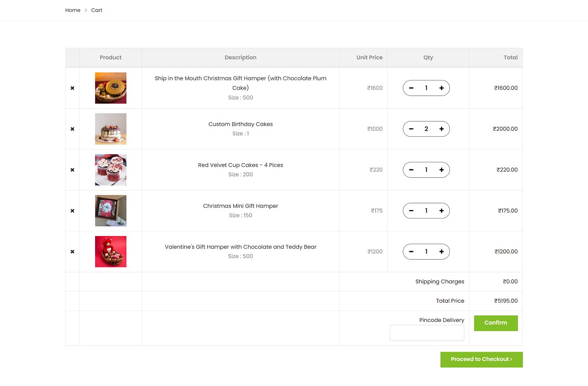This screenshot has height=386, width=588.
Task: Navigate to Home via the breadcrumb
Action: (73, 10)
